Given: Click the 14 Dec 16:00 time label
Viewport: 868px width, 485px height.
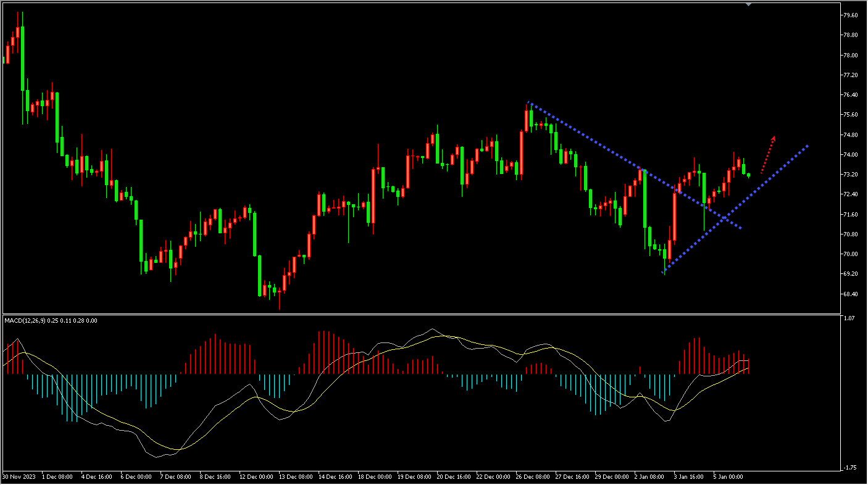Looking at the screenshot, I should 336,477.
